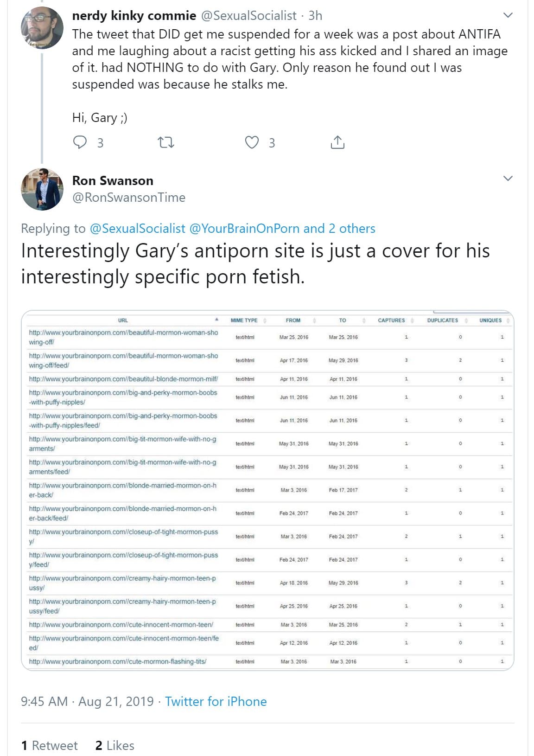This screenshot has height=756, width=534.
Task: Open the Twitter for iPhone link
Action: tap(216, 701)
